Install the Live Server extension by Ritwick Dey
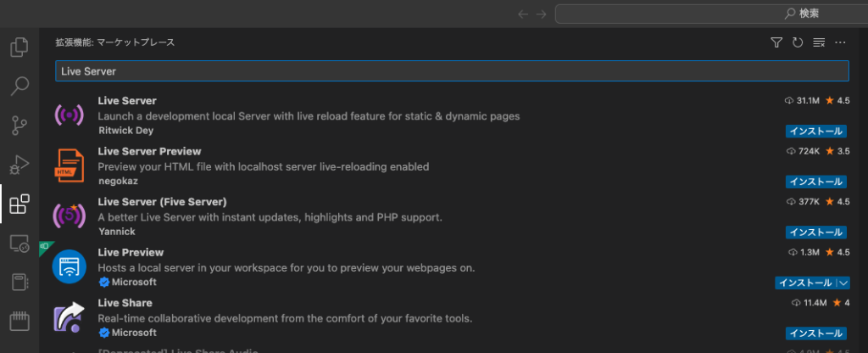The width and height of the screenshot is (868, 353). 815,132
